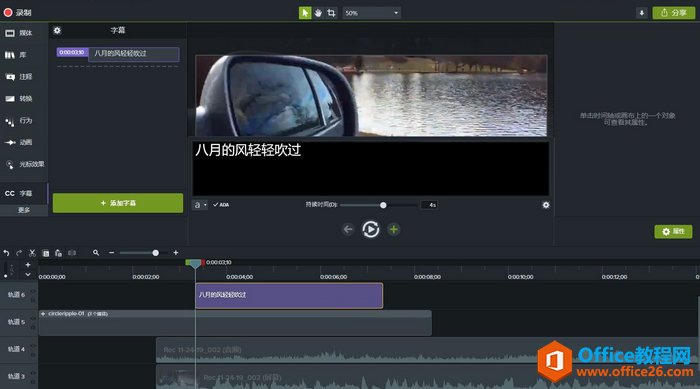Screen dimensions: 700x389
Task: Open the font 'a' style dropdown
Action: point(200,205)
